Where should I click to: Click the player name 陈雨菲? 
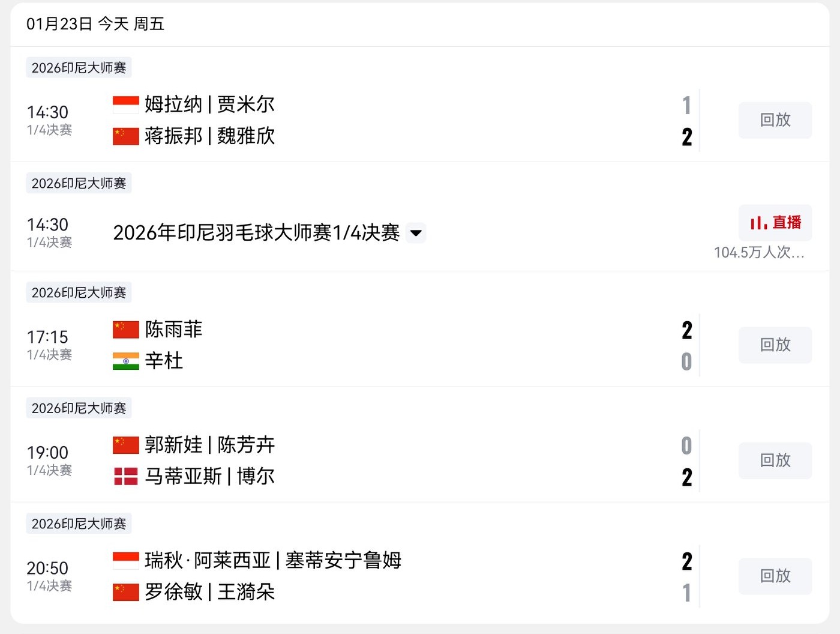174,330
